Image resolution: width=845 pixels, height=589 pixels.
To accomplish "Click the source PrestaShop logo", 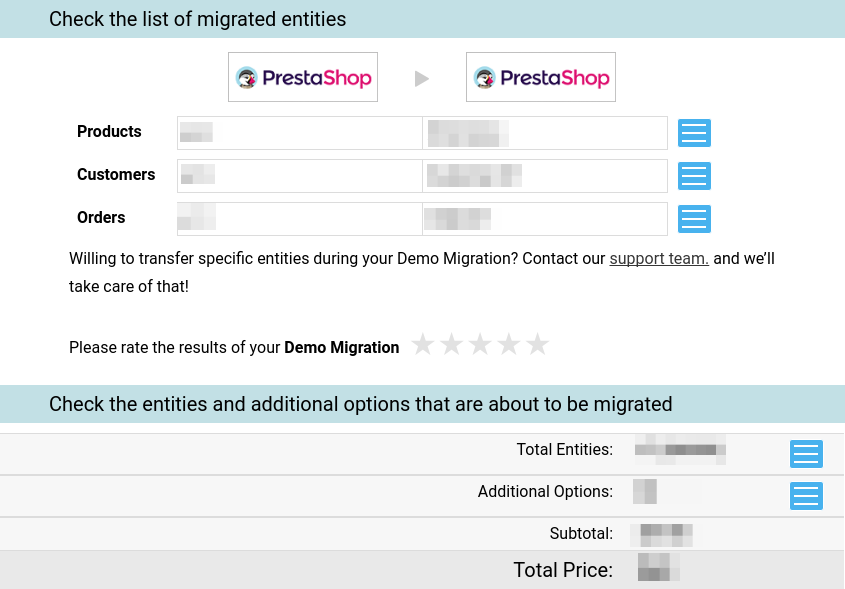I will point(303,77).
